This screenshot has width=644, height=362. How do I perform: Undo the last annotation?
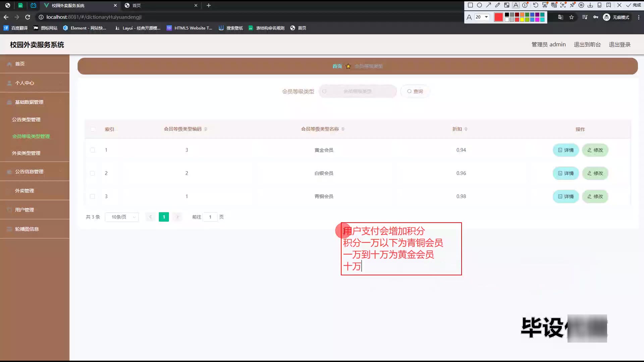click(536, 5)
